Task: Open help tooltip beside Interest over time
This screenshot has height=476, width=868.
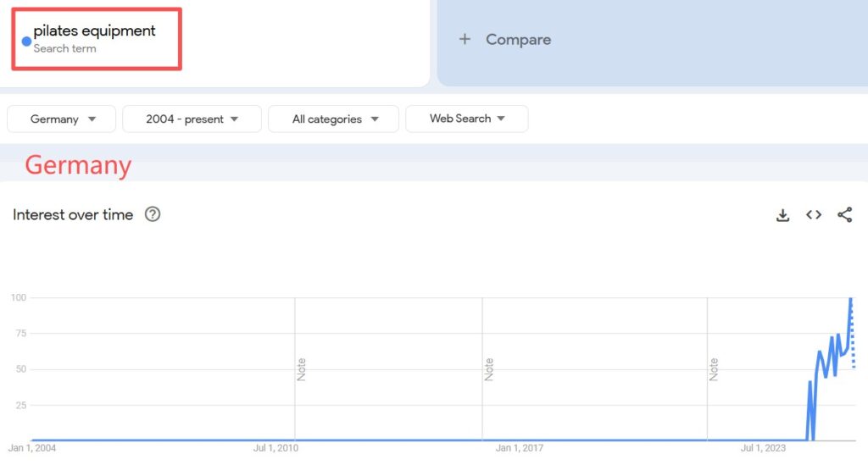Action: tap(153, 214)
